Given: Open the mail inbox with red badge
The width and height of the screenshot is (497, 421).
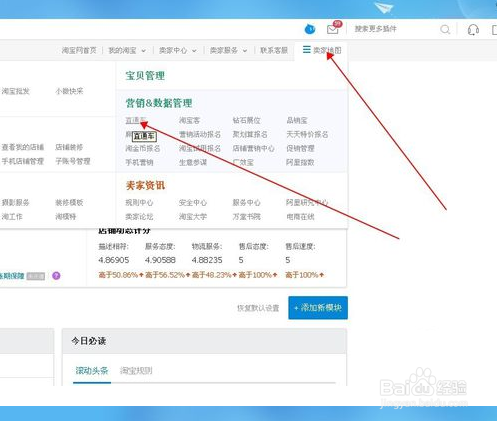Looking at the screenshot, I should tap(334, 28).
